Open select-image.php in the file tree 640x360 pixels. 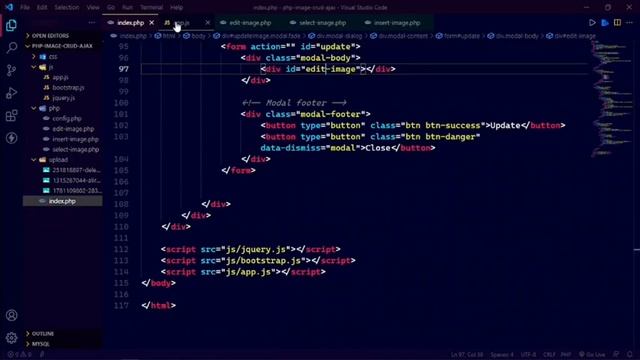coord(62,149)
